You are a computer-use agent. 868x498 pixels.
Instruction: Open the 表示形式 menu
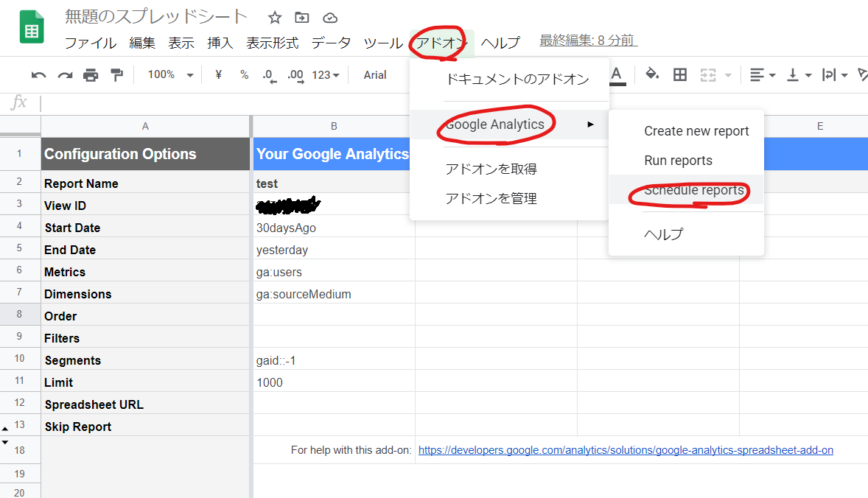[x=273, y=43]
